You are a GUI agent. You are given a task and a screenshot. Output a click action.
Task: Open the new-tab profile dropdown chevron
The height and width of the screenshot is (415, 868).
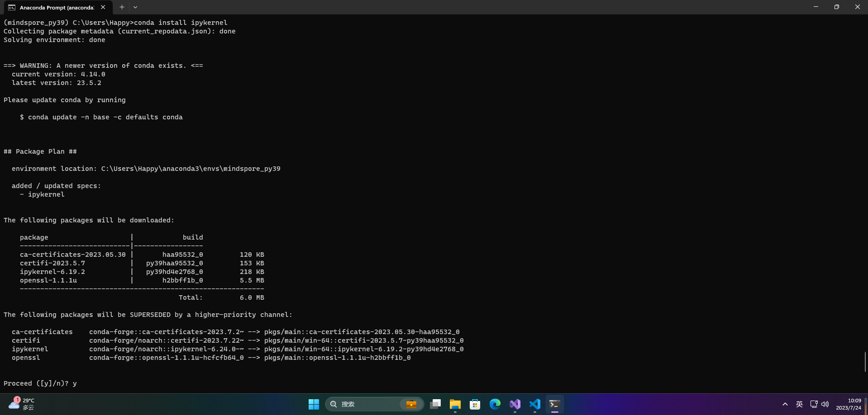(135, 7)
